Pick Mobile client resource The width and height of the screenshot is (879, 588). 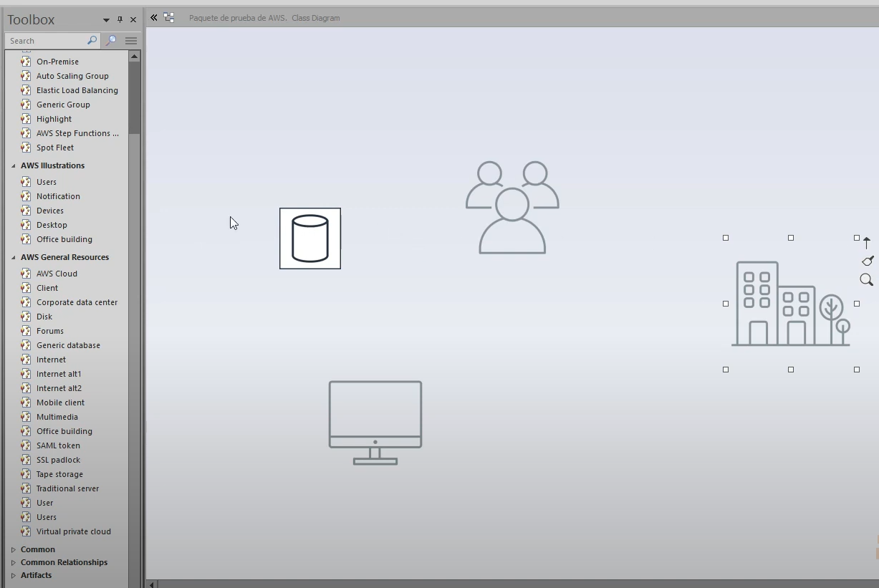pyautogui.click(x=60, y=403)
